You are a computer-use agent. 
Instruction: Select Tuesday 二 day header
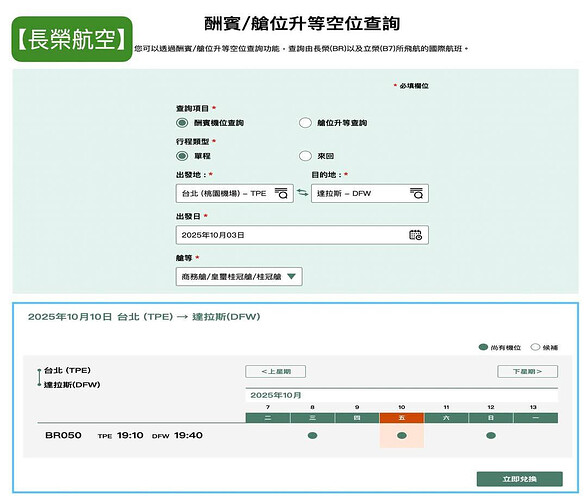[268, 418]
